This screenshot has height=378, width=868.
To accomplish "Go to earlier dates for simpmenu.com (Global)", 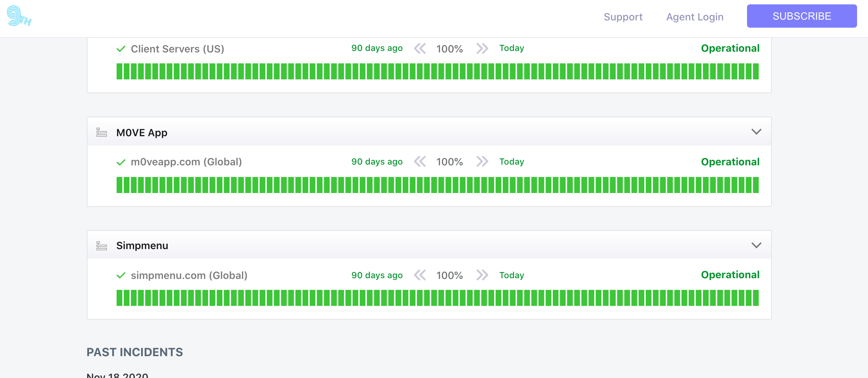I will point(420,275).
